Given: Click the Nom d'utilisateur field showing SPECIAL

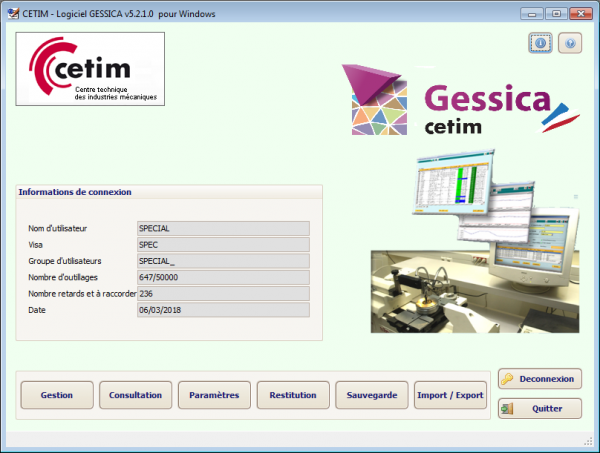Looking at the screenshot, I should click(x=223, y=228).
